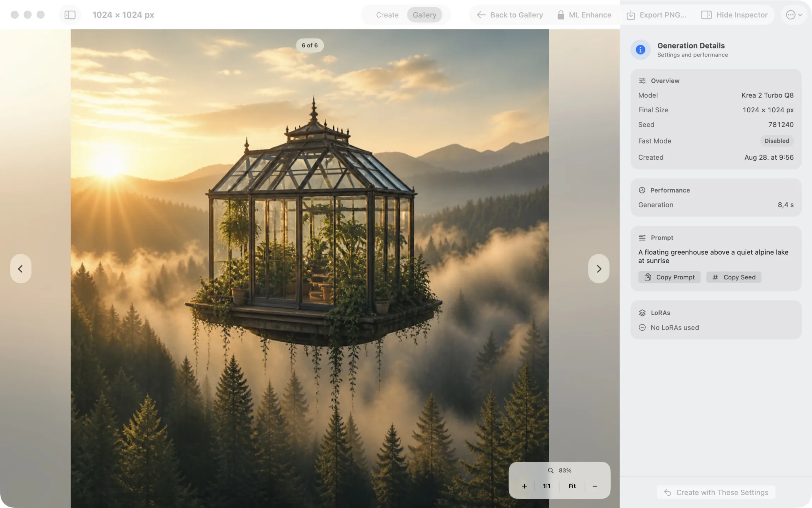Set zoom to 1:1 scale

pos(547,486)
